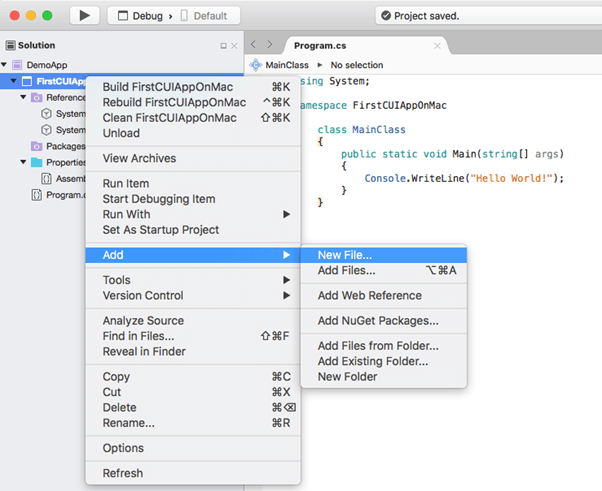Choose Add Files from Folder...
The height and width of the screenshot is (491, 602).
coord(384,346)
